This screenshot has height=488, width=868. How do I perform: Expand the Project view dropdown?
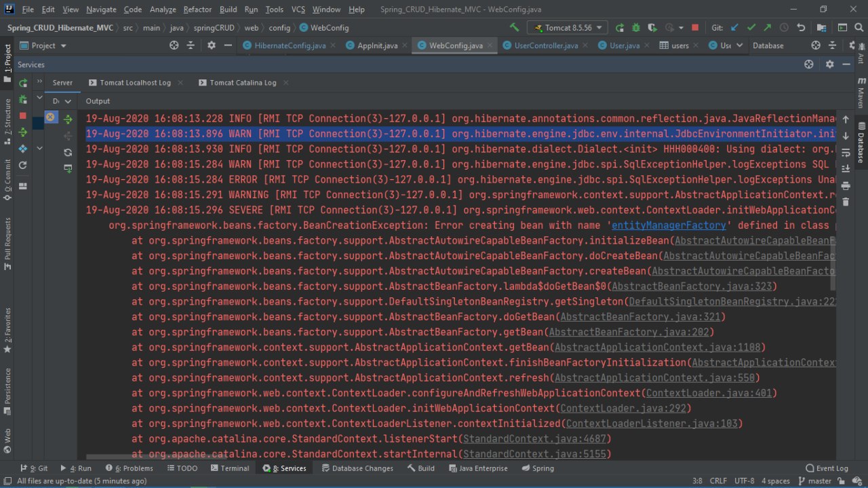[63, 45]
